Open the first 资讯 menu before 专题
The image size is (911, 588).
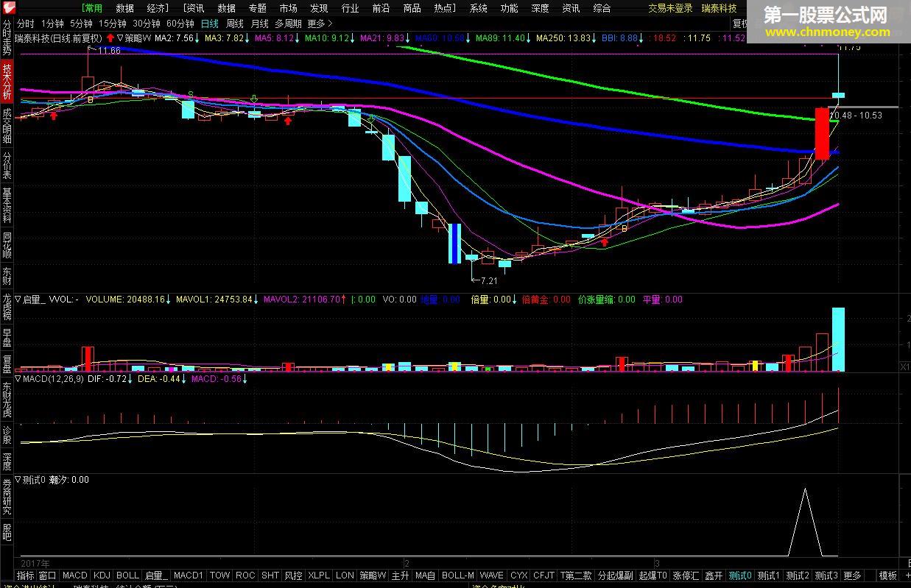[193, 8]
